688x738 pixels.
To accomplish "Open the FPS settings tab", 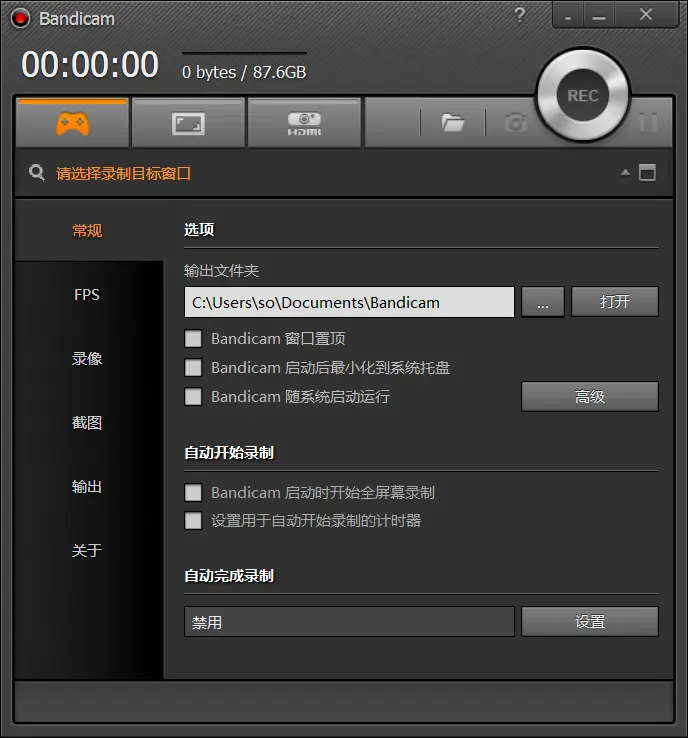I will click(87, 295).
